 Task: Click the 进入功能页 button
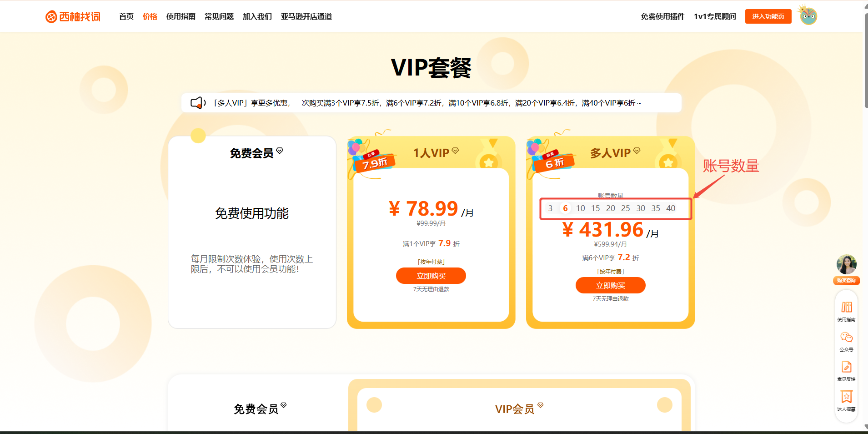768,16
